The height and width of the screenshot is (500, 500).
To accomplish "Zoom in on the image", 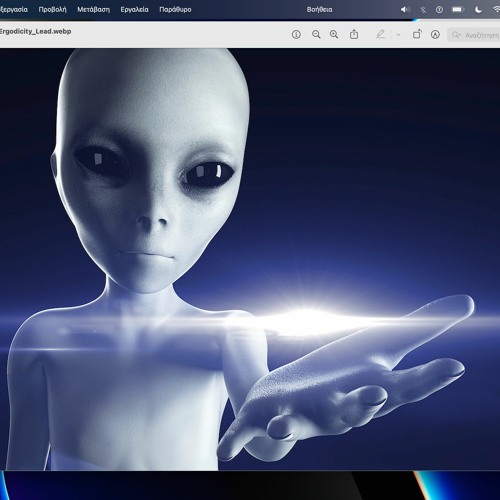I will [334, 34].
